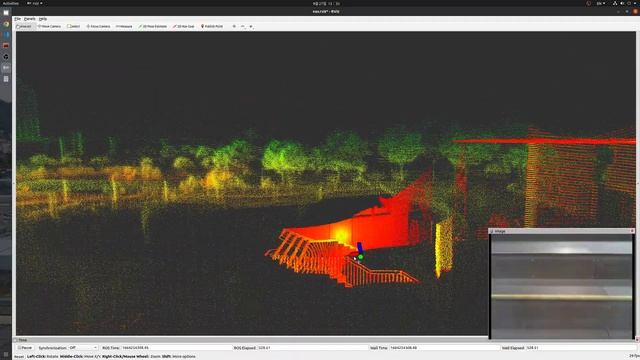Click the first dock icon at top
Image resolution: width=640 pixels, height=360 pixels.
point(6,13)
